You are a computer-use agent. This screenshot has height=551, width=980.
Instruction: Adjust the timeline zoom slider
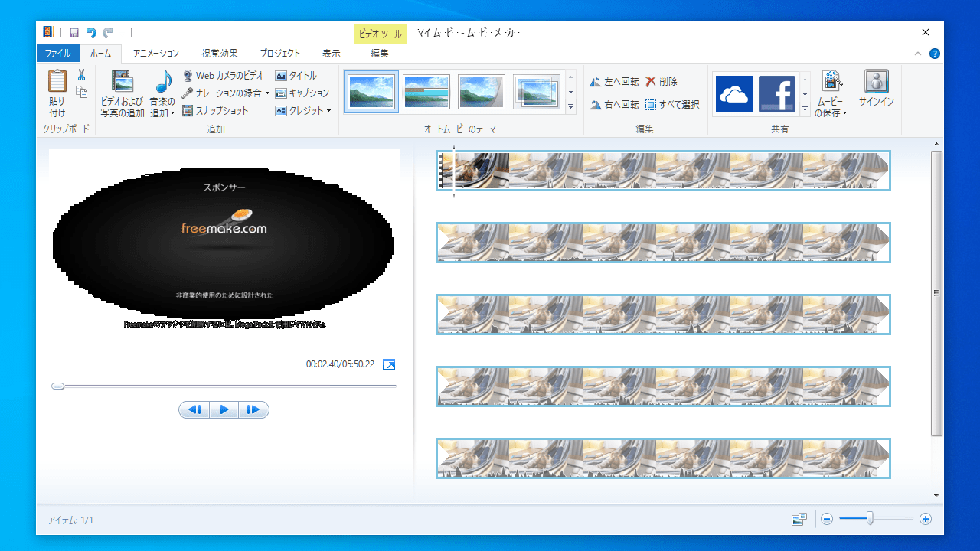870,519
